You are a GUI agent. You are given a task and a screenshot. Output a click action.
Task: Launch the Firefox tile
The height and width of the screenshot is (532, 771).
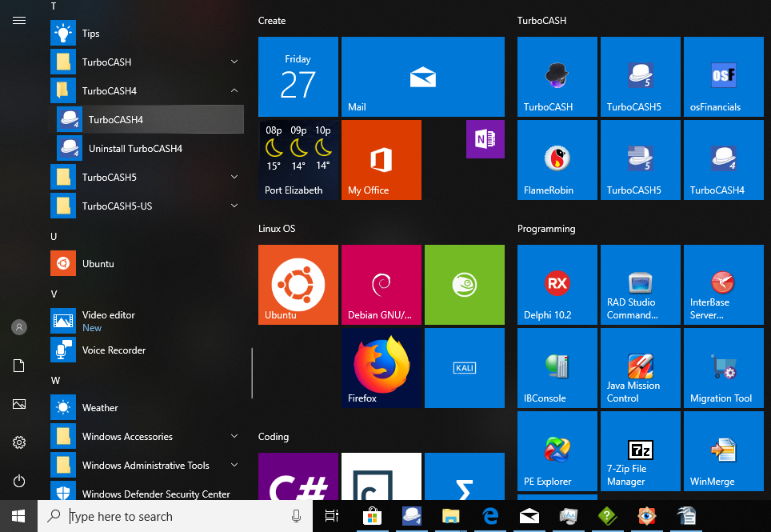(381, 368)
